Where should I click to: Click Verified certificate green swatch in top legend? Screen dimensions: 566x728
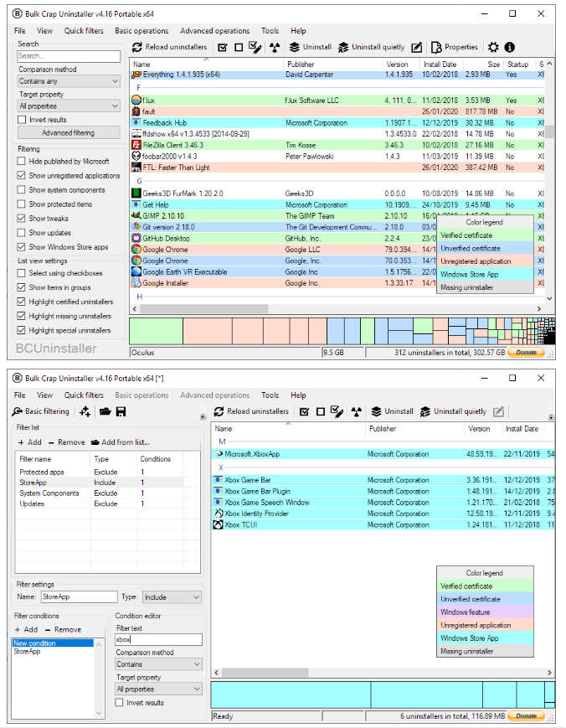point(485,235)
